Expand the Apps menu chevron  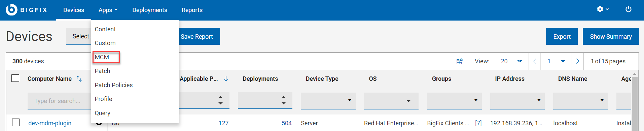(x=116, y=10)
